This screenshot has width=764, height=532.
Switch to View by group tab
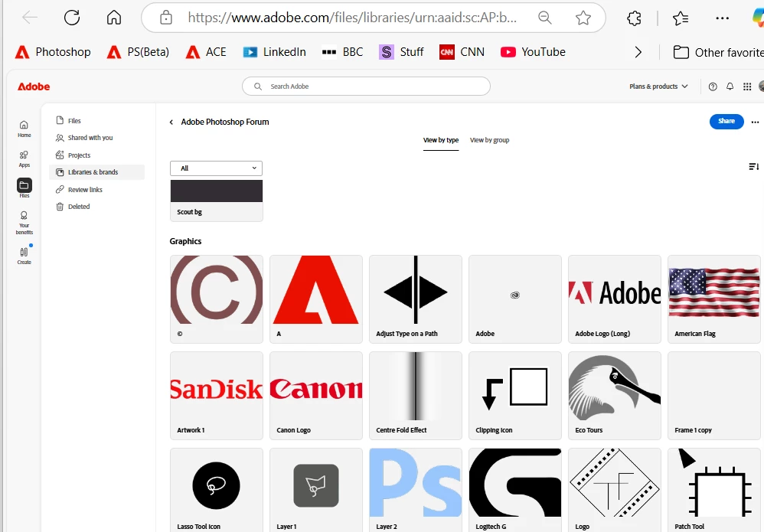pos(489,140)
